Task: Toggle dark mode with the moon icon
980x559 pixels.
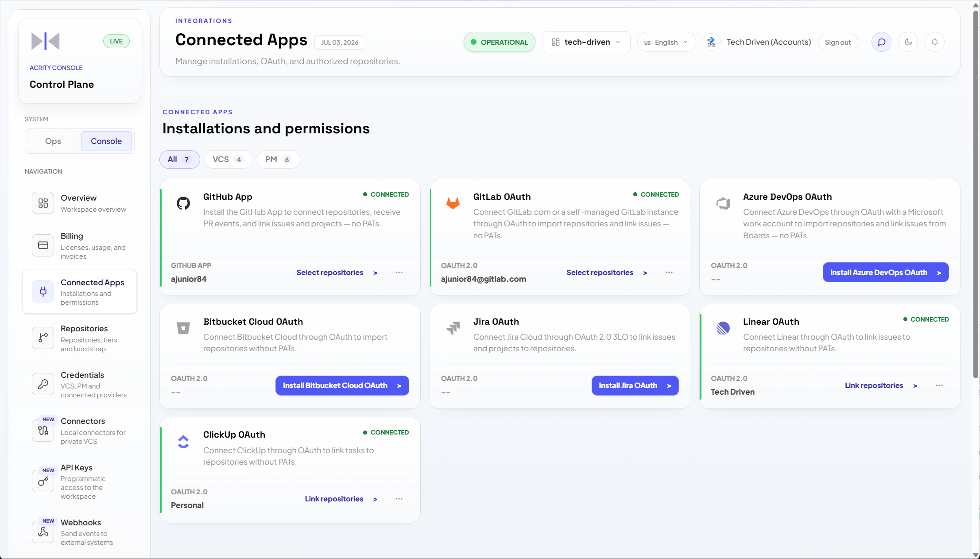Action: coord(908,42)
